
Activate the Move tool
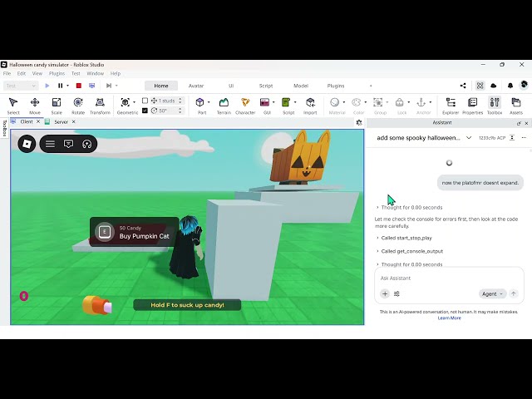(35, 106)
